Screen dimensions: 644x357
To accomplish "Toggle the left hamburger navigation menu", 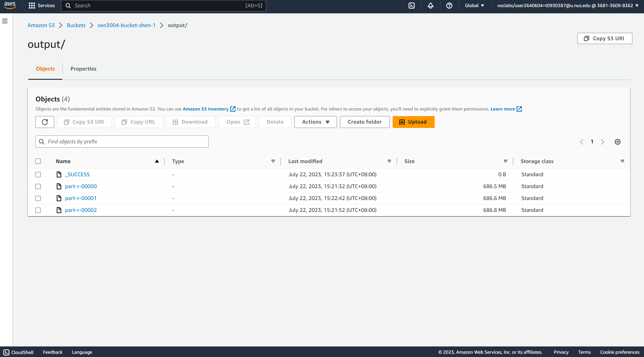I will (x=5, y=21).
